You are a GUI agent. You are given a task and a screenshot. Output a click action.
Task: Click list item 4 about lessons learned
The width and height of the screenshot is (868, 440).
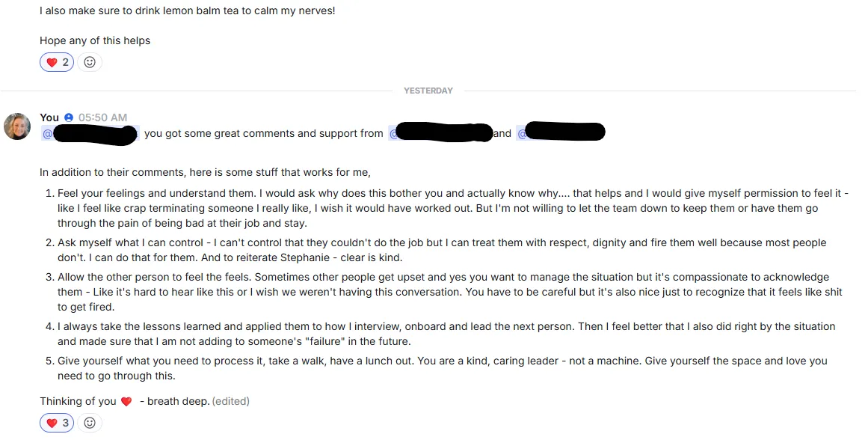446,334
